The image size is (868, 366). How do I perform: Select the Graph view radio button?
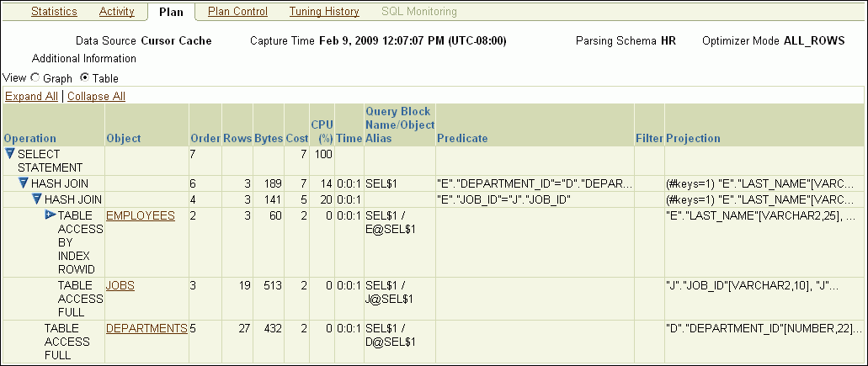tap(35, 78)
